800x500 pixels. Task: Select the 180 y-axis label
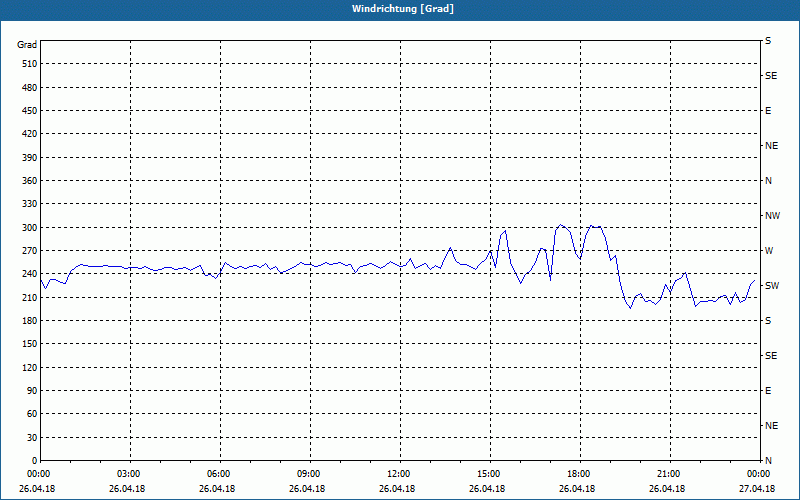(30, 320)
